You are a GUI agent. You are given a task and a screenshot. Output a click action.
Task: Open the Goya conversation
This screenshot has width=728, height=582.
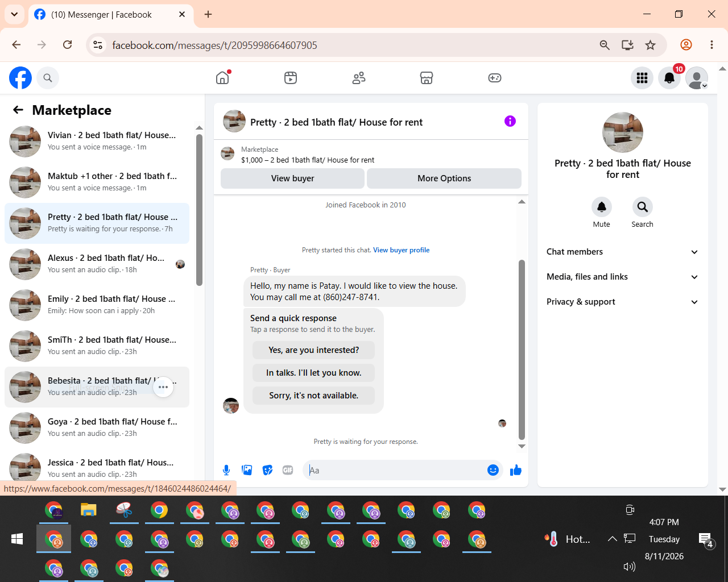coord(97,428)
